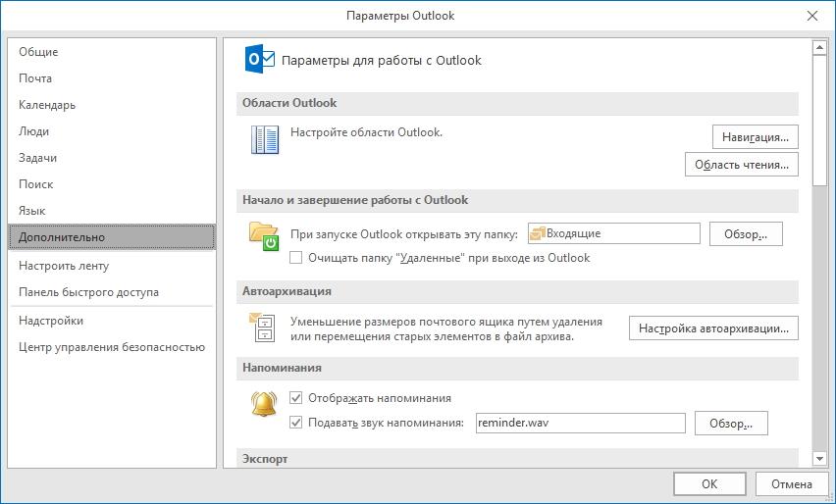Screen dimensions: 836x504
Task: Toggle Подавать звук напоминания checkbox
Action: click(295, 423)
